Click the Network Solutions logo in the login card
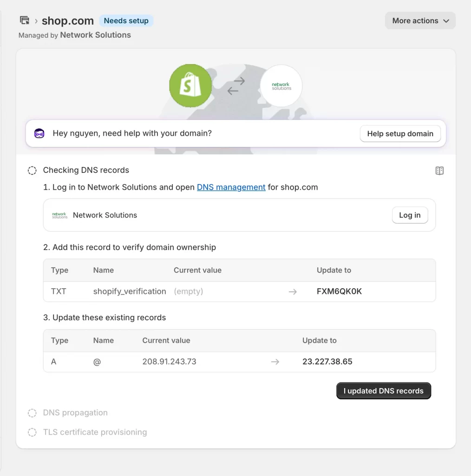The image size is (471, 476). point(59,215)
